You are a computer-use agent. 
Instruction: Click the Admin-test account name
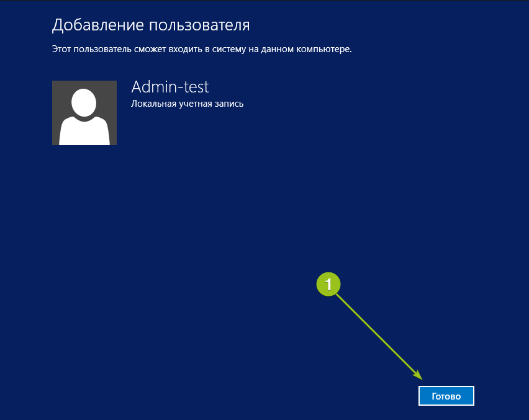(170, 87)
